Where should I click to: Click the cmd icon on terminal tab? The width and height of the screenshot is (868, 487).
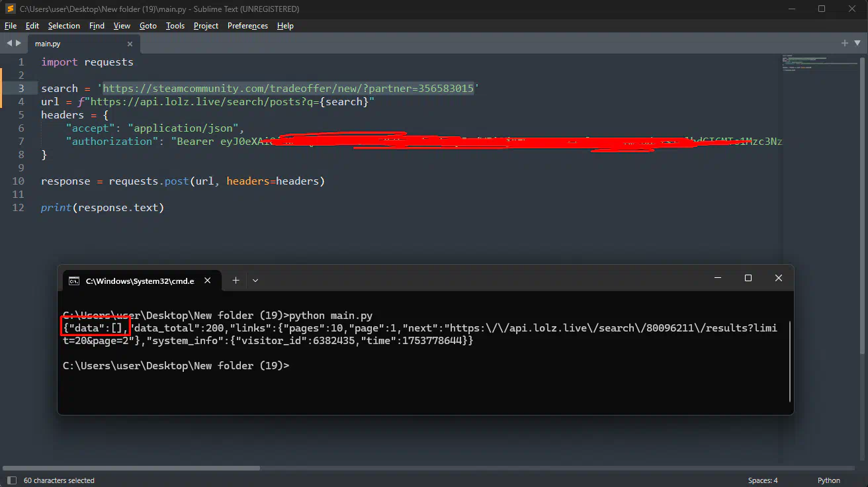coord(75,281)
